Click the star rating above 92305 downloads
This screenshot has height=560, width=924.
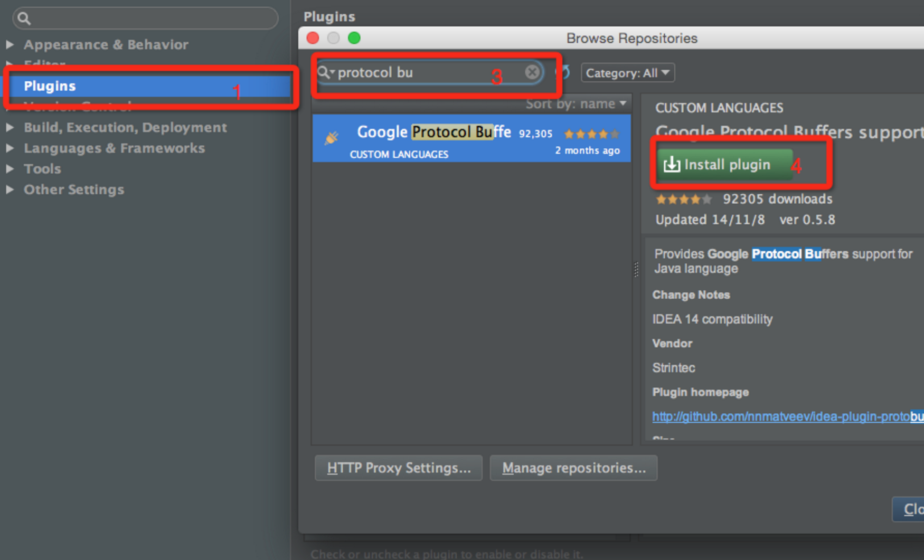[x=684, y=200]
